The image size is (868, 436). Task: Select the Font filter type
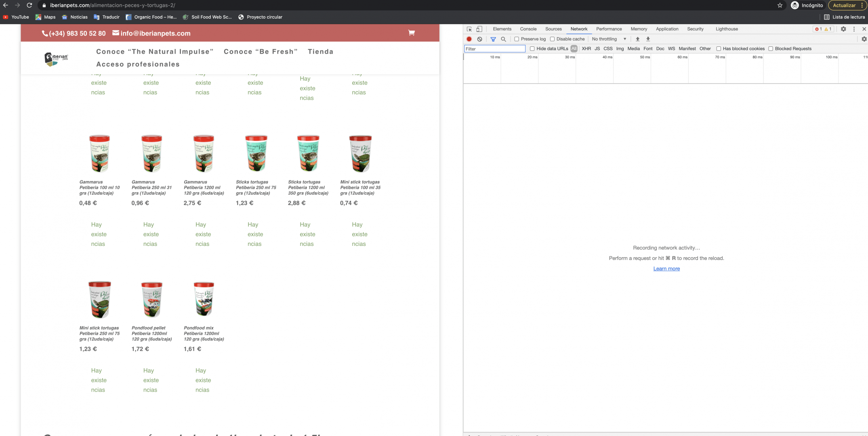point(648,49)
